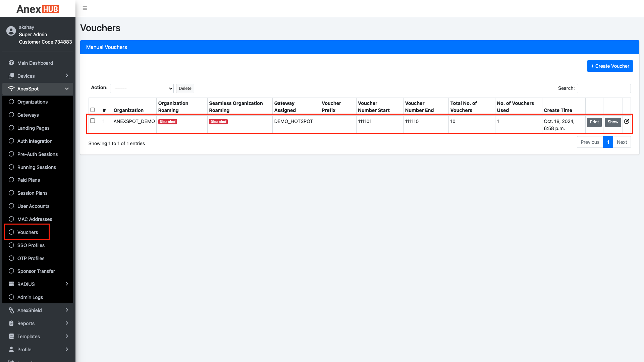Select the ANEXSPOT_DEMO voucher row checkbox

pyautogui.click(x=93, y=120)
